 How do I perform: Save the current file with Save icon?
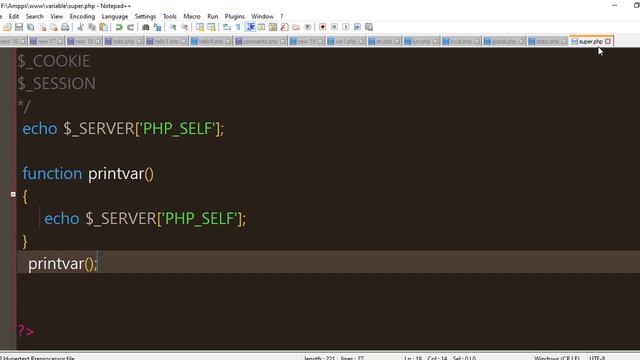(19, 27)
